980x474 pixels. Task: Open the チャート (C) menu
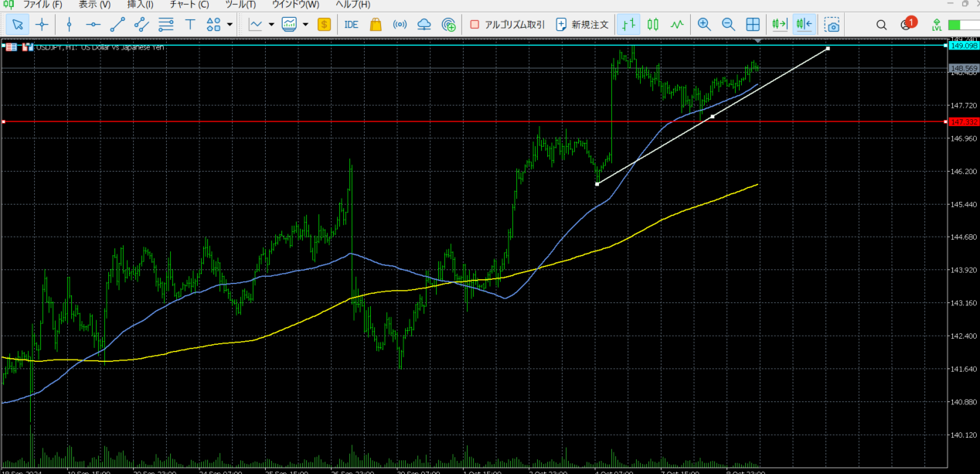189,5
